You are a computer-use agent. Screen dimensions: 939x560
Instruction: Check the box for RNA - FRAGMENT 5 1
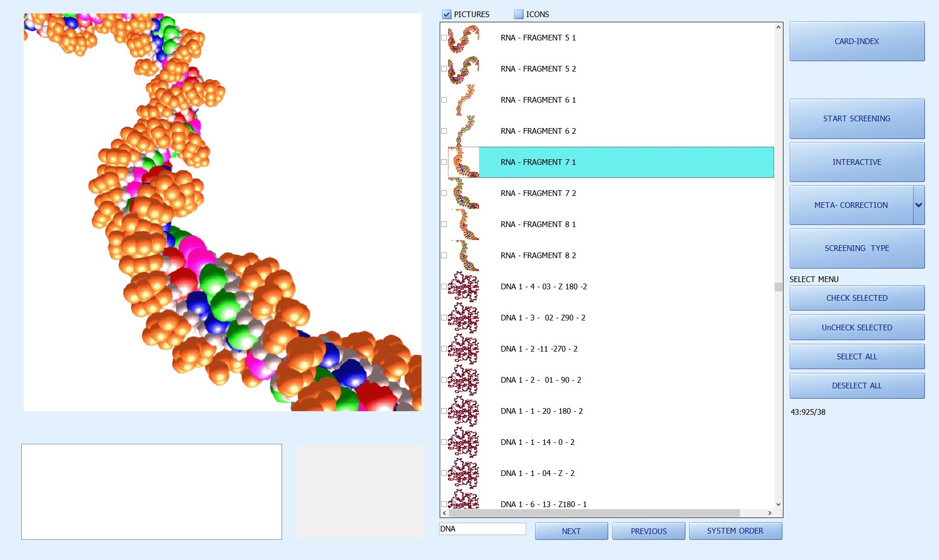pyautogui.click(x=444, y=38)
